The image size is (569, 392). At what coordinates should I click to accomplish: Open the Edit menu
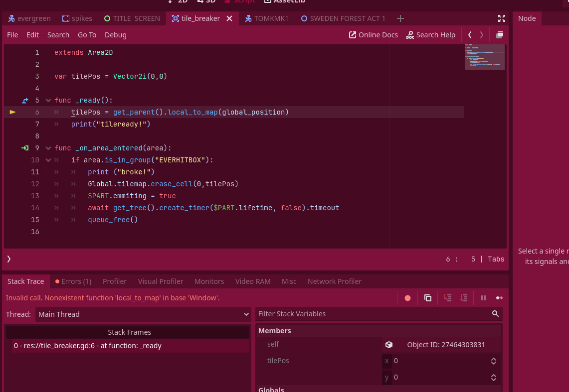coord(32,35)
